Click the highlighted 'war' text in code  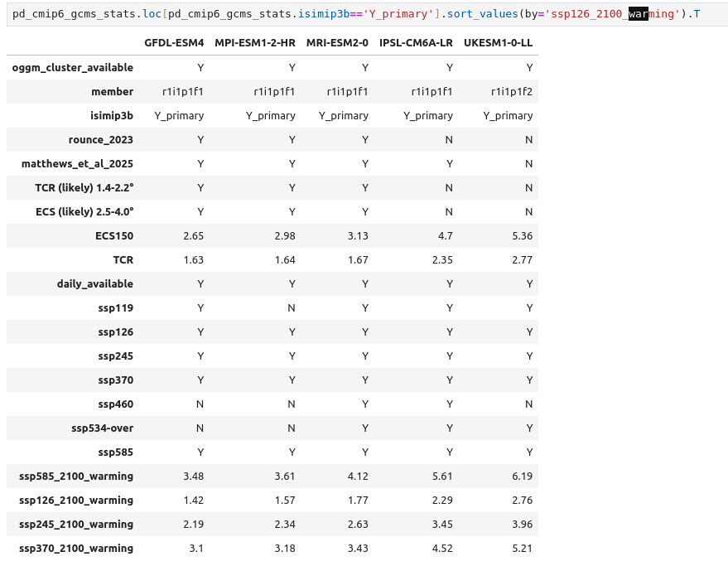click(x=639, y=14)
